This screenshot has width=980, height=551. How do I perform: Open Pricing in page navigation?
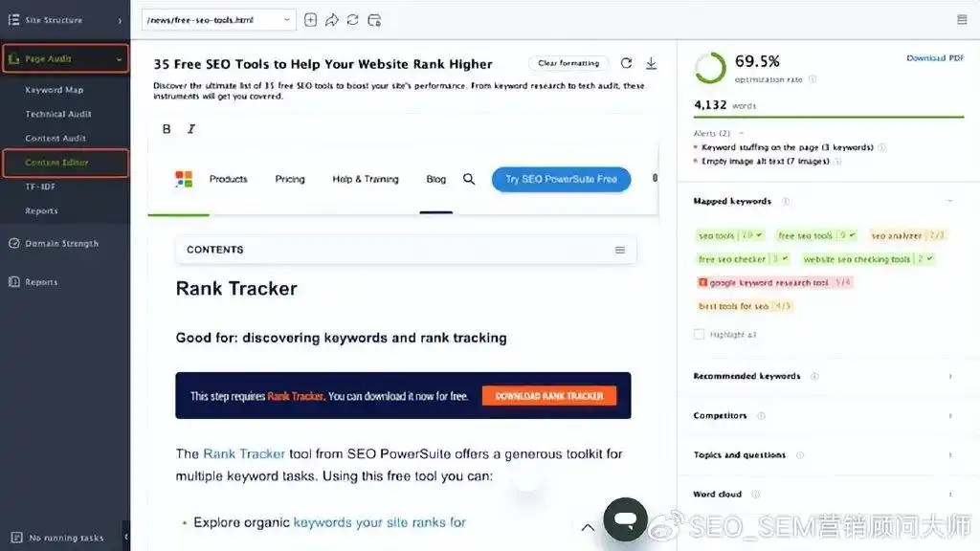(290, 179)
